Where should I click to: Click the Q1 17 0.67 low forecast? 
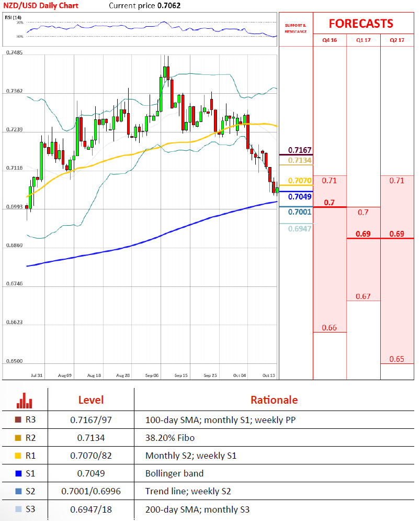click(363, 296)
